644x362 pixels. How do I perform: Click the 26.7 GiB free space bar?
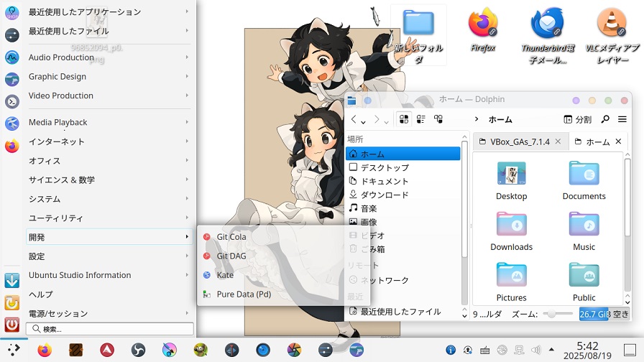click(x=604, y=314)
